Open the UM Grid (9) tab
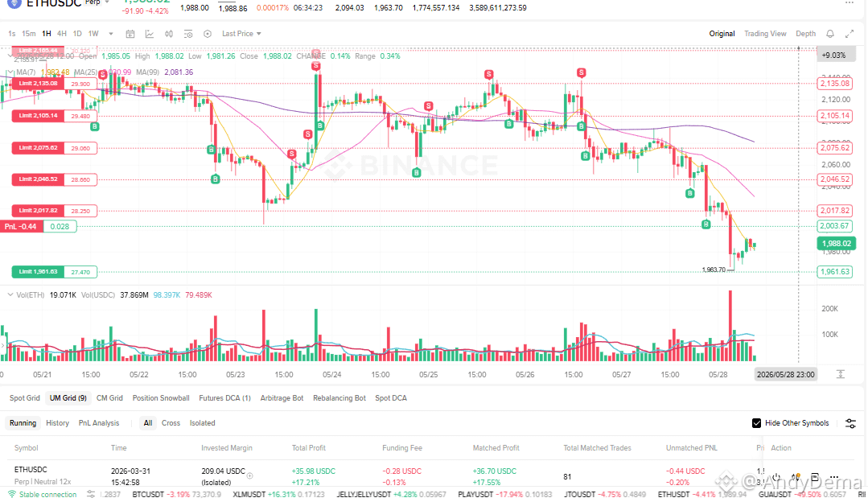The image size is (868, 502). 68,398
